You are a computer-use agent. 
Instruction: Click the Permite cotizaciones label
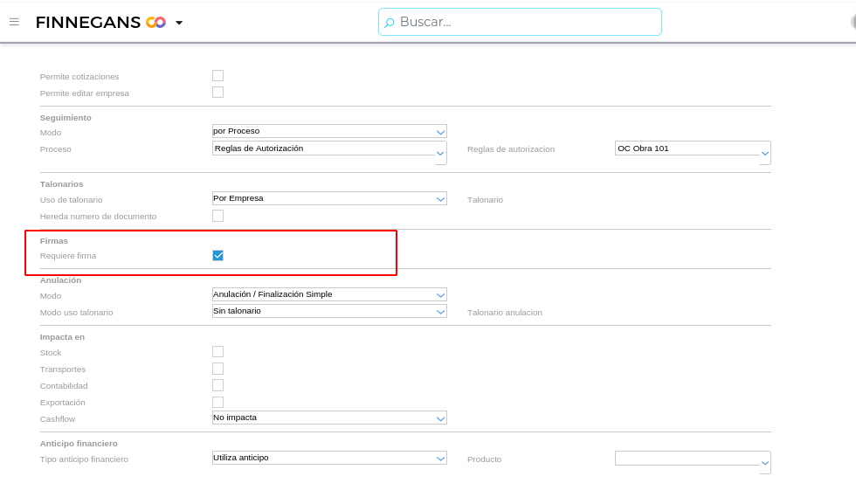(79, 77)
